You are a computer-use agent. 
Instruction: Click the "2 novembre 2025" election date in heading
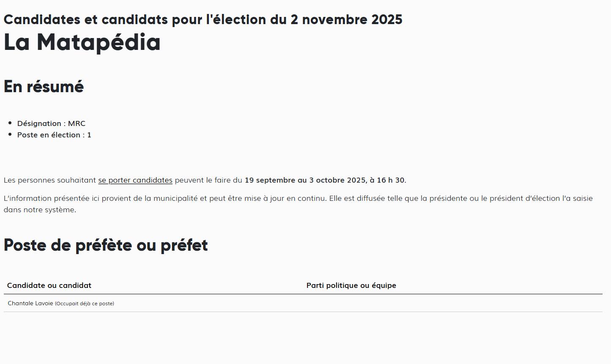[x=346, y=19]
